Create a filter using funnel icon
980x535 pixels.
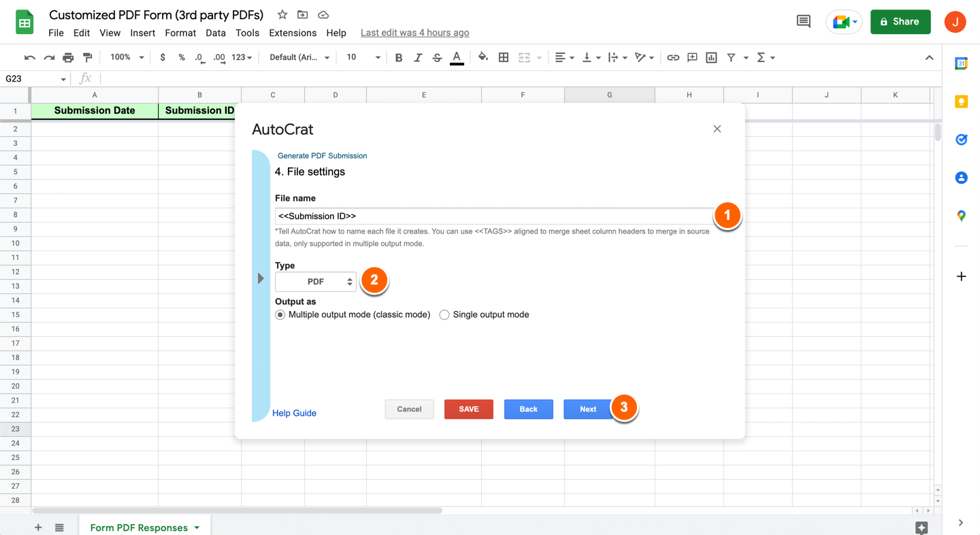(x=731, y=58)
